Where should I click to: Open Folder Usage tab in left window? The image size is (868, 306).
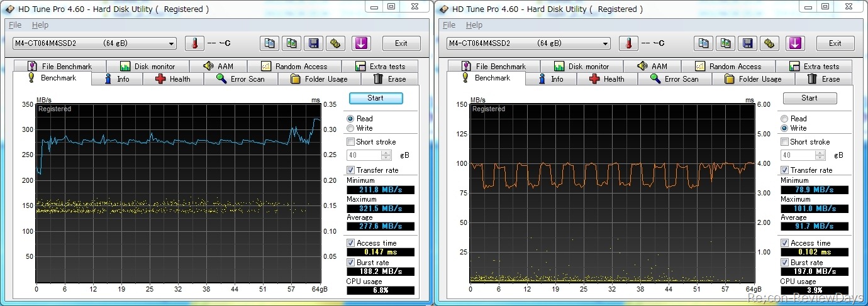click(x=320, y=79)
